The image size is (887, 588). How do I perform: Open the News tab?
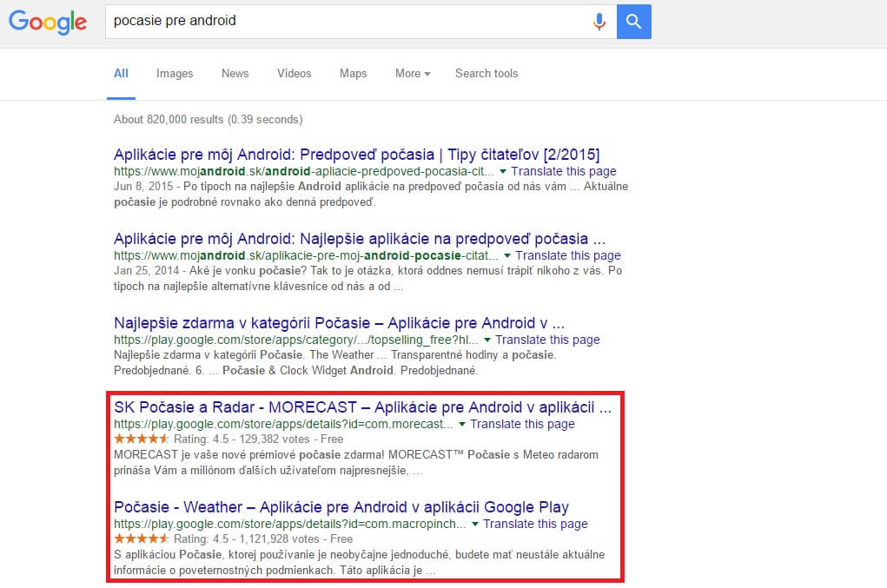tap(235, 74)
